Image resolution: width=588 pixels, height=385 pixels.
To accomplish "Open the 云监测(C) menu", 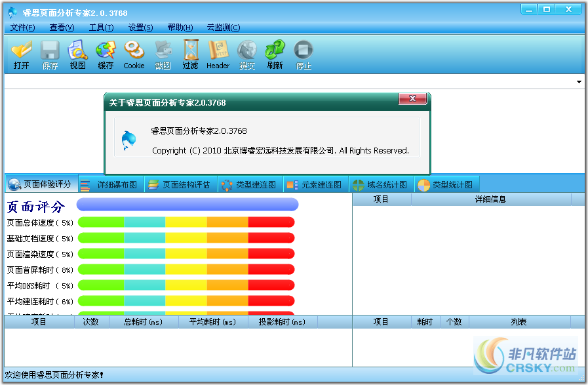I will tap(224, 28).
